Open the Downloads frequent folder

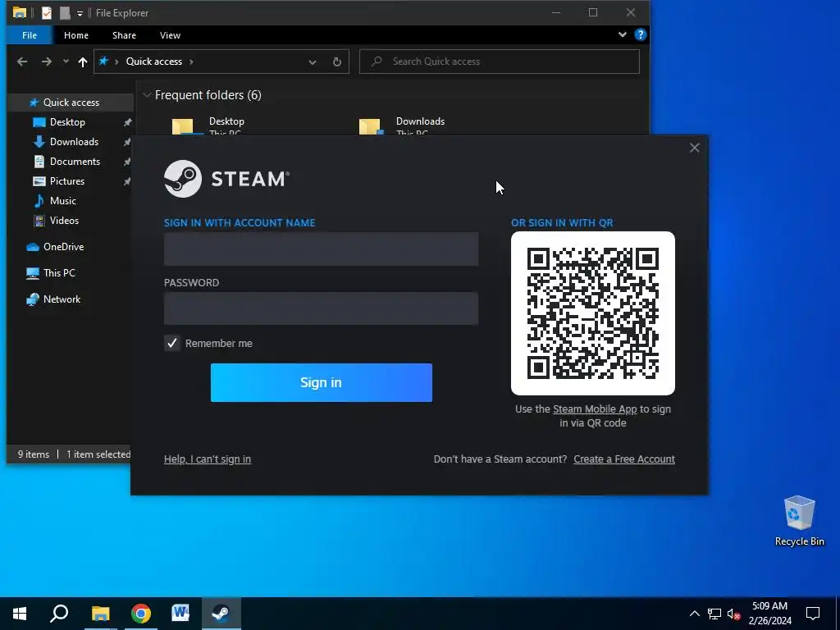pyautogui.click(x=402, y=126)
